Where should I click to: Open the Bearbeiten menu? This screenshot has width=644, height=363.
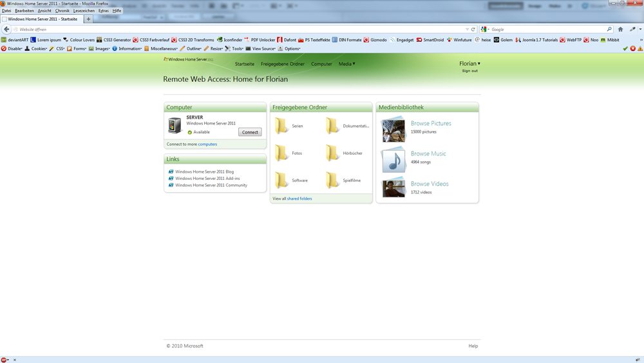(x=24, y=11)
